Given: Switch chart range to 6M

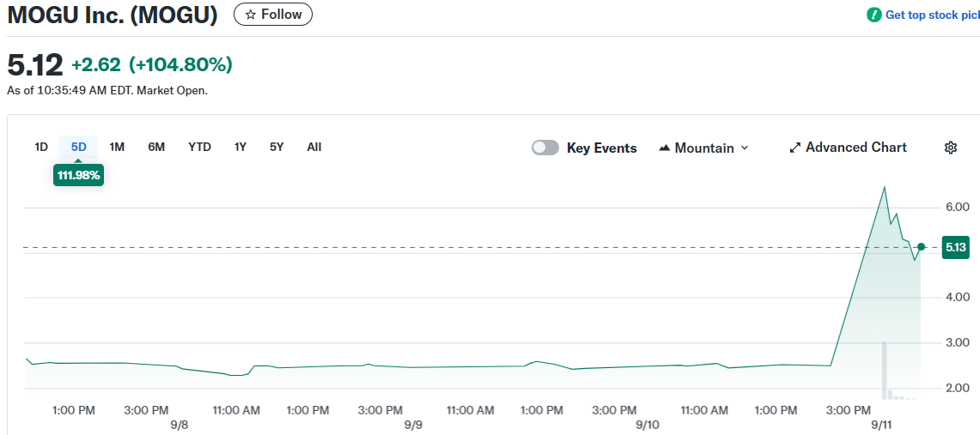Looking at the screenshot, I should tap(156, 148).
